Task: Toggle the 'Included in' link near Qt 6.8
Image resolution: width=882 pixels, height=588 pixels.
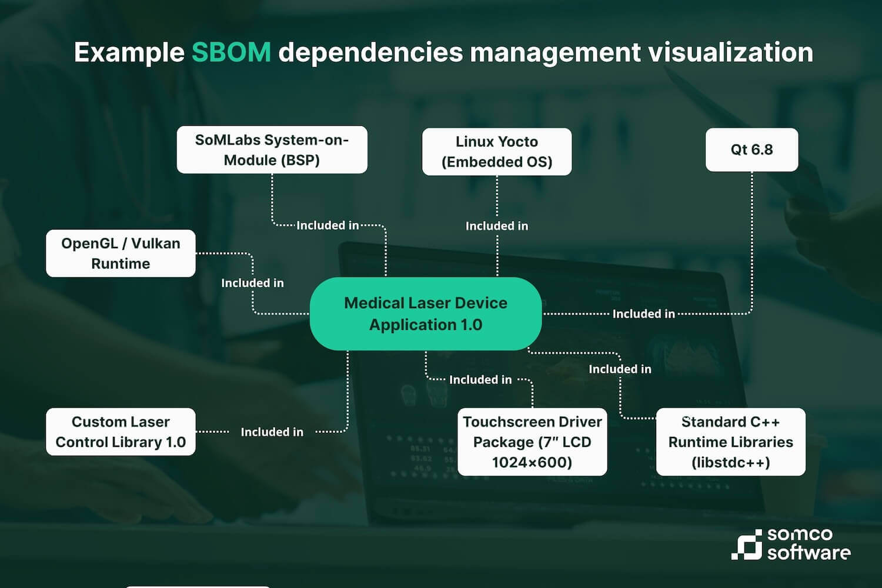Action: (x=642, y=314)
